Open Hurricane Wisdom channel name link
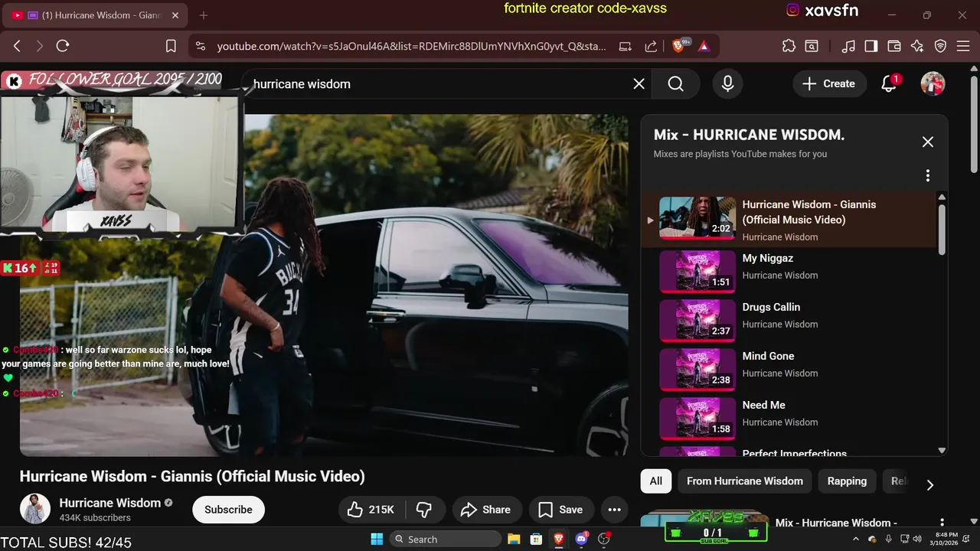980x551 pixels. point(110,503)
